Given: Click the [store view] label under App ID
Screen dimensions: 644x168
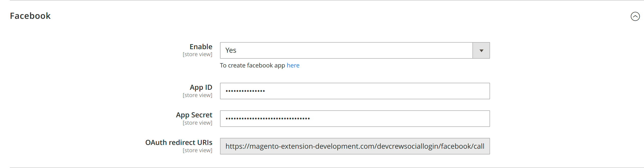Looking at the screenshot, I should (x=197, y=95).
